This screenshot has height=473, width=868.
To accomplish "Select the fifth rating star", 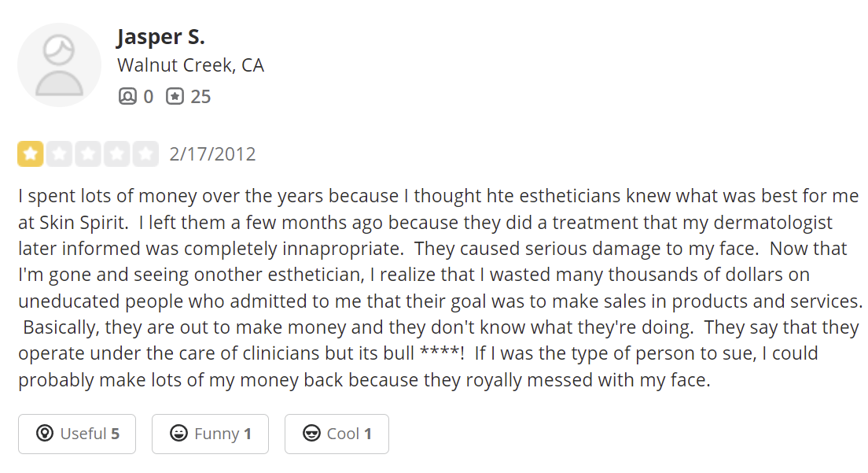I will [x=145, y=154].
